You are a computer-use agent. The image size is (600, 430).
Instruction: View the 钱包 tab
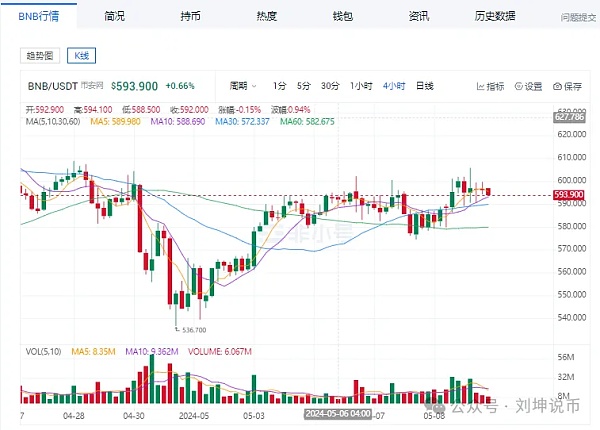pyautogui.click(x=343, y=16)
